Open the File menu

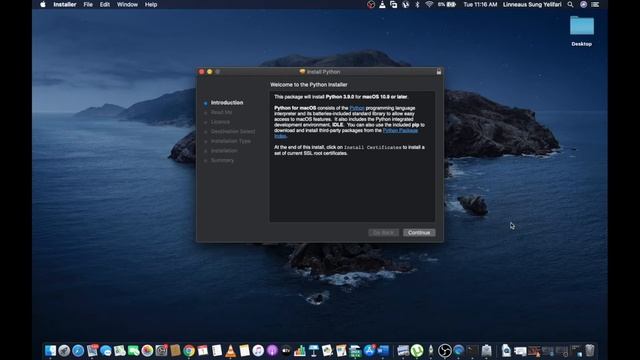[x=88, y=4]
